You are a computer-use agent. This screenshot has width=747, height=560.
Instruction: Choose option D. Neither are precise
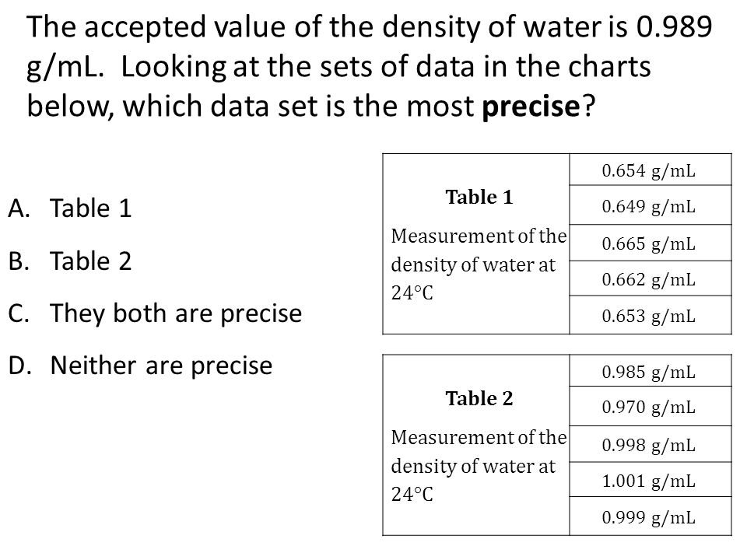(141, 366)
